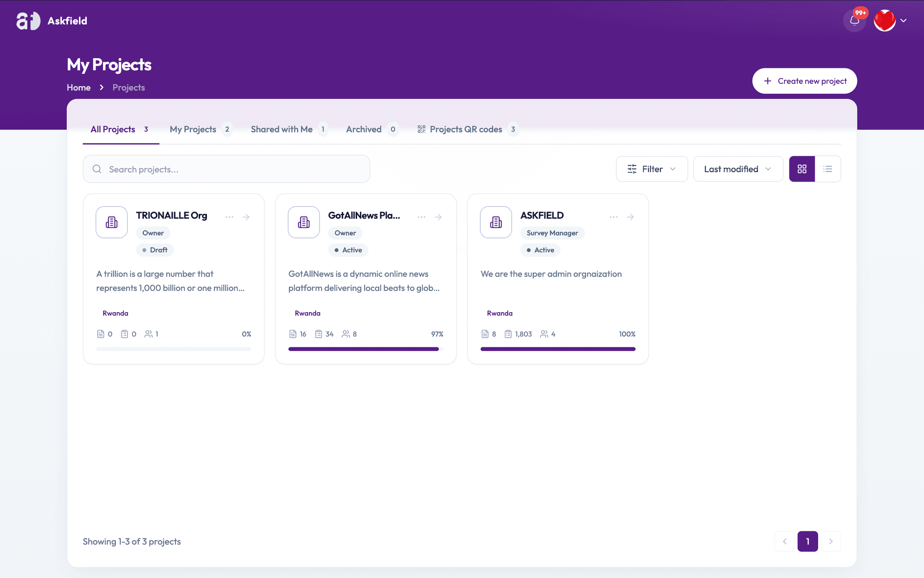Click the user avatar picture
This screenshot has height=578, width=924.
(885, 20)
